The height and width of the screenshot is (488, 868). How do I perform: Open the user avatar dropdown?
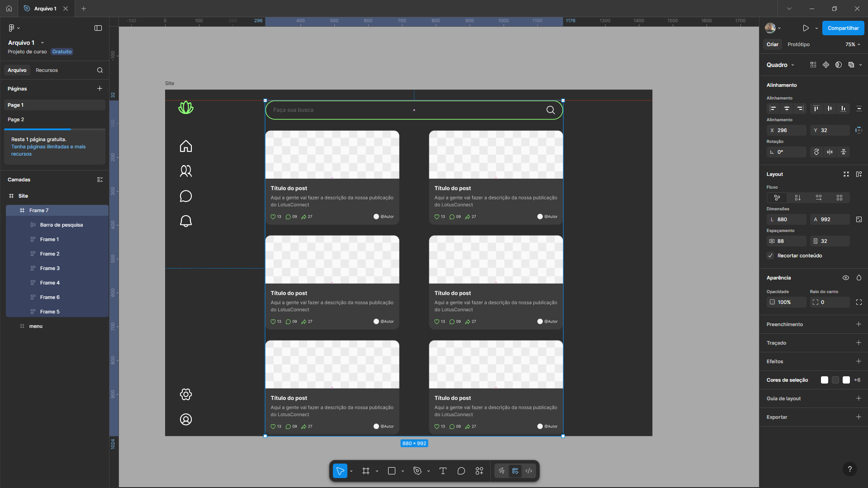pyautogui.click(x=773, y=28)
